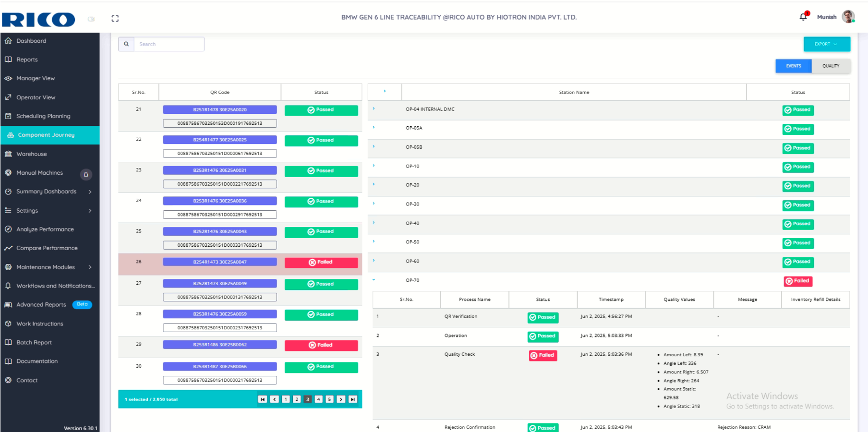Focus the Search input field

pyautogui.click(x=169, y=44)
